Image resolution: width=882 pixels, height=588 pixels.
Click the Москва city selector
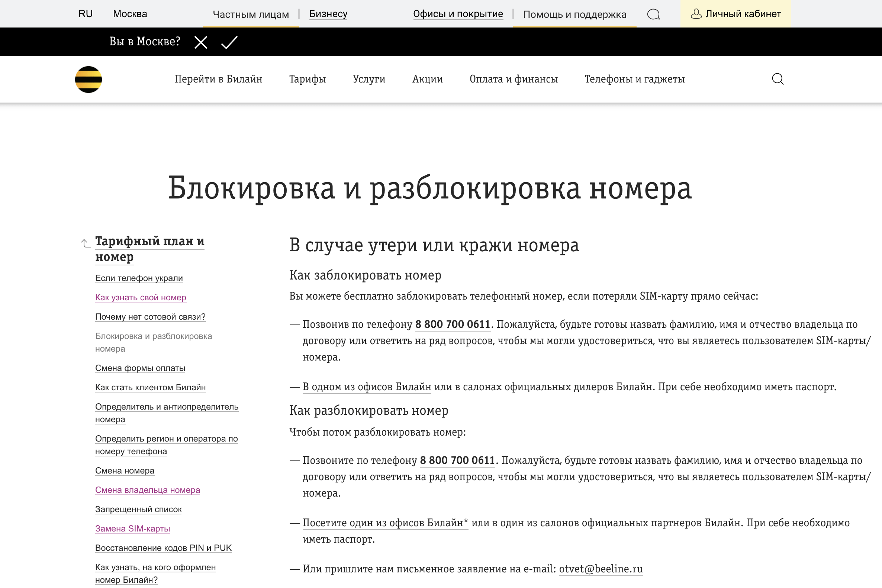click(130, 14)
